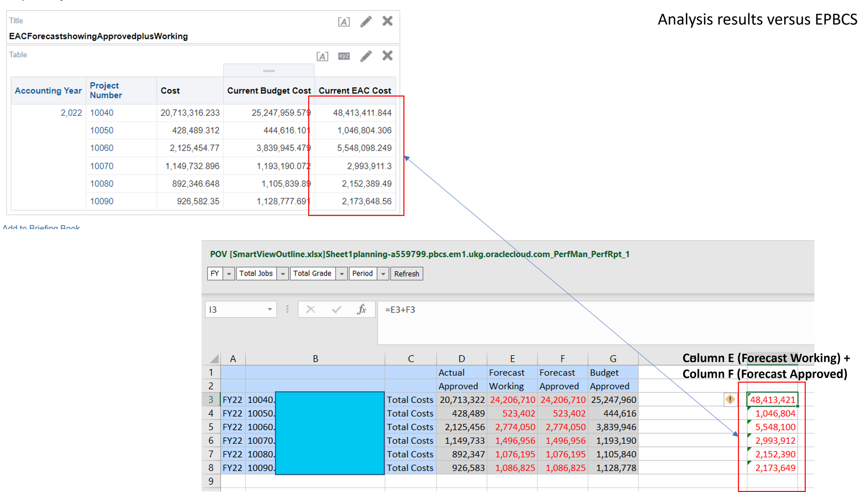Click the Refresh button in the POV toolbar
The width and height of the screenshot is (868, 492).
coord(407,273)
